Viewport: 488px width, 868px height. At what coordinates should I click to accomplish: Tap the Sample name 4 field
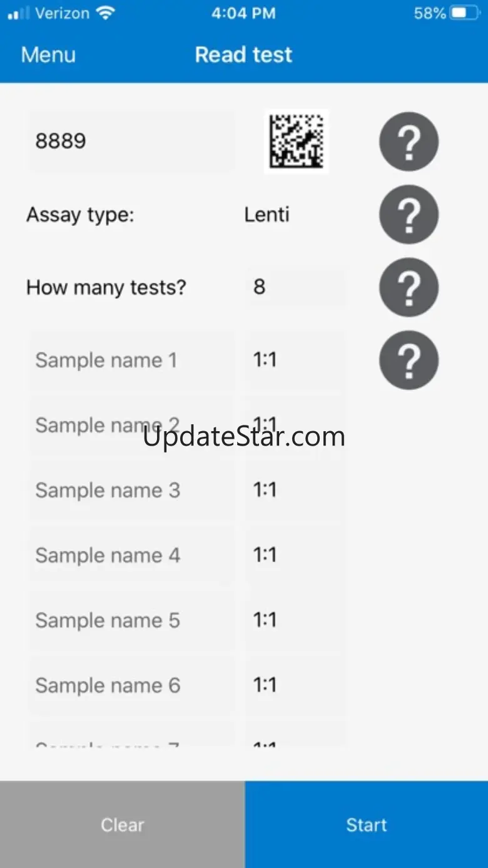(131, 555)
